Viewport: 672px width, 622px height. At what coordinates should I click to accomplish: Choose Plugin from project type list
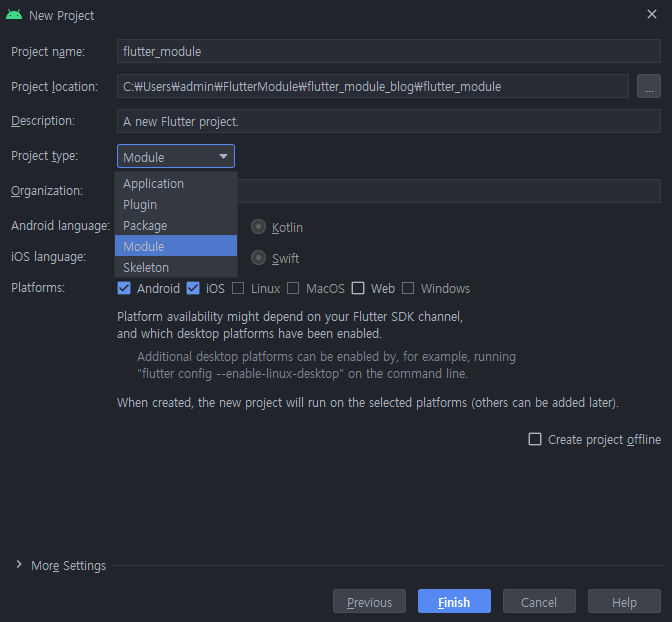(140, 205)
